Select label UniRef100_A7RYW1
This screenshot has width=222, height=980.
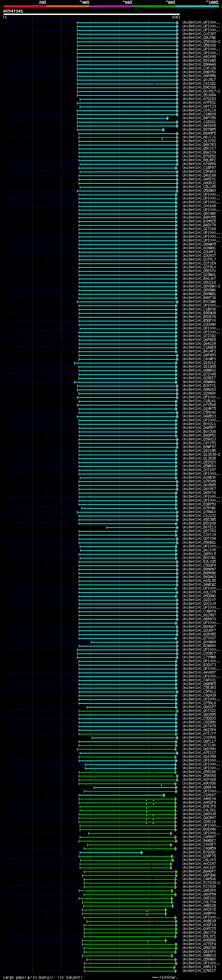(199, 508)
